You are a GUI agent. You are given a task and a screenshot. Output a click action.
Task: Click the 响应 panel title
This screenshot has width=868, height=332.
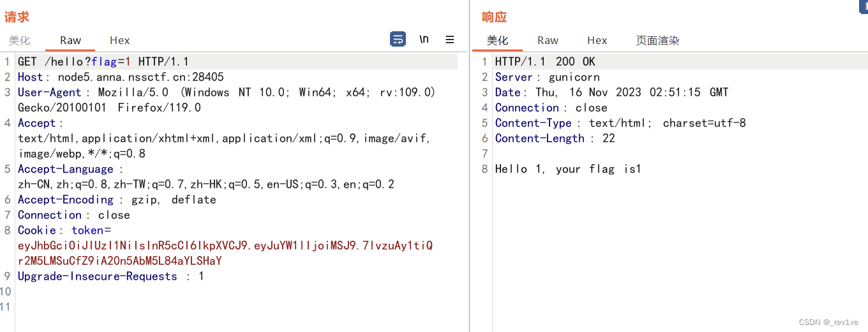pos(494,17)
